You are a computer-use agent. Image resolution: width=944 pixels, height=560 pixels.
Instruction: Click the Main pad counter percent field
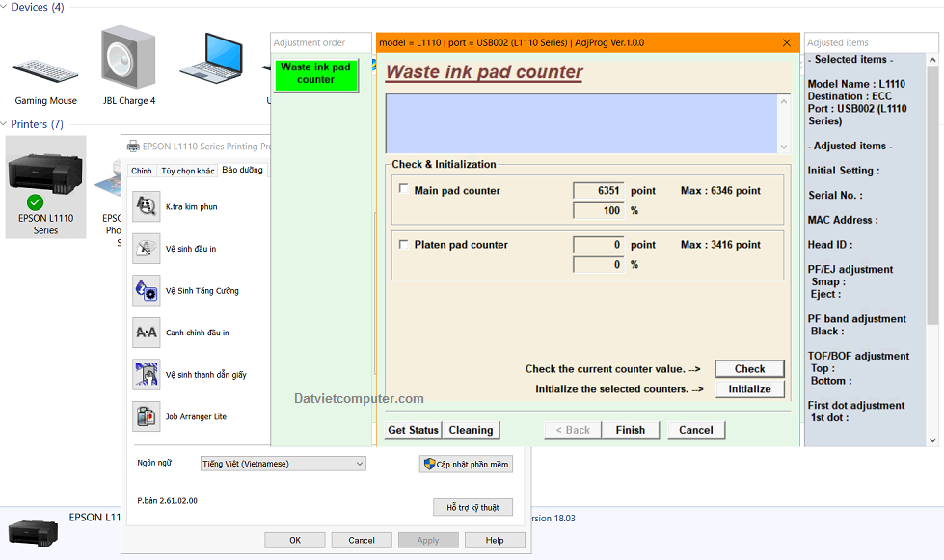pos(599,210)
